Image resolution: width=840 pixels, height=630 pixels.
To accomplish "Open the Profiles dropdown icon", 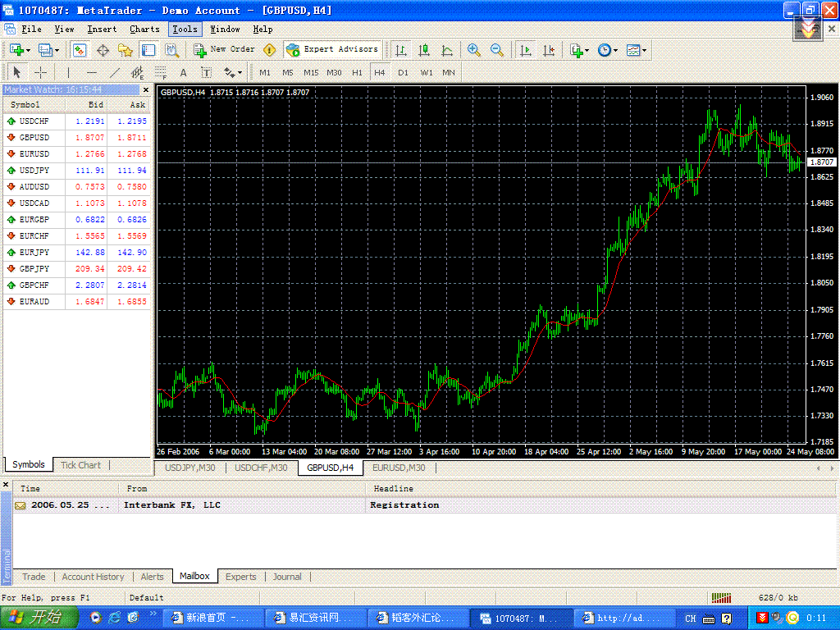I will pyautogui.click(x=48, y=50).
